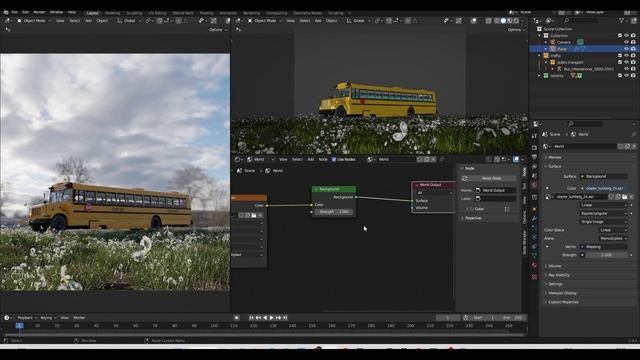
Task: Disable render camera icon for the Plane row
Action: (633, 49)
